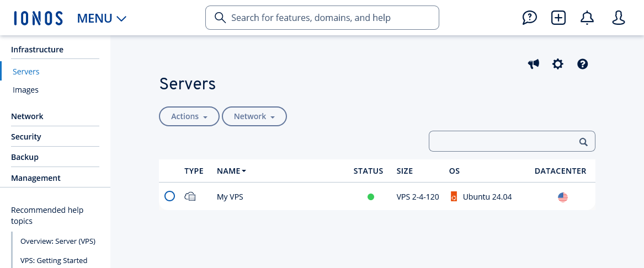Click the VPS server type icon

(190, 196)
